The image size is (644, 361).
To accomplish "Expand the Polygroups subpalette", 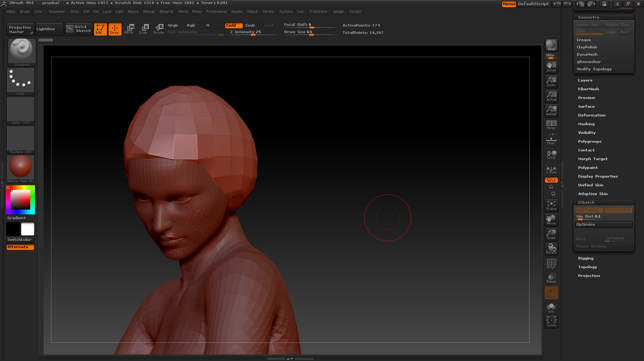I will tap(589, 142).
